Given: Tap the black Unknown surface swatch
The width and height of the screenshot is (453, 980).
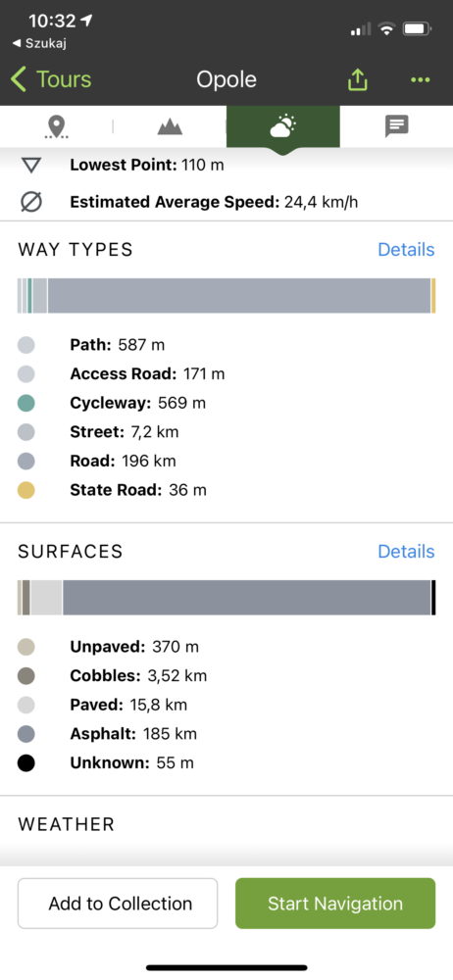Looking at the screenshot, I should (26, 763).
